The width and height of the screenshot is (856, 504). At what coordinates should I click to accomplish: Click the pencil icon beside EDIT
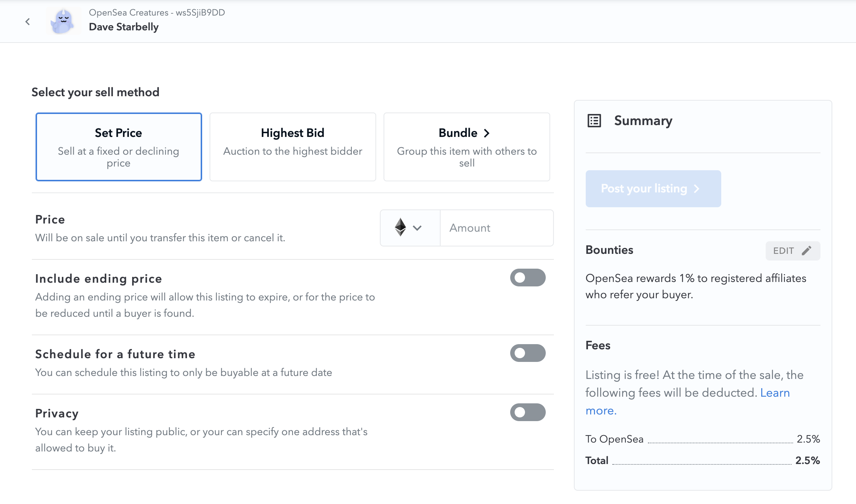click(807, 251)
